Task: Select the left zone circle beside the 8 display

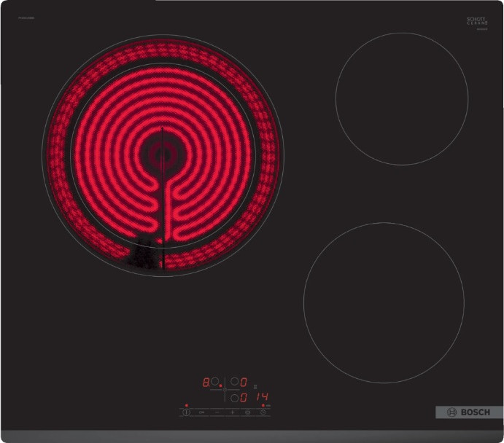Action: pos(214,381)
